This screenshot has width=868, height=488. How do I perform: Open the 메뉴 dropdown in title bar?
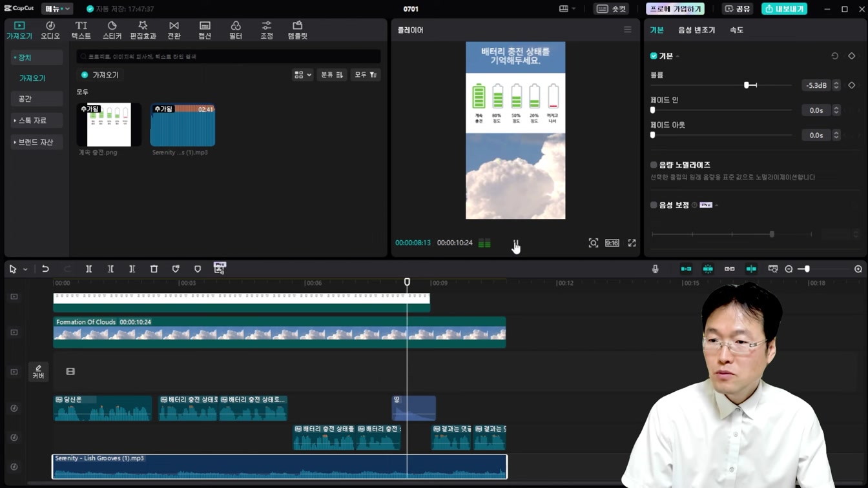(57, 9)
